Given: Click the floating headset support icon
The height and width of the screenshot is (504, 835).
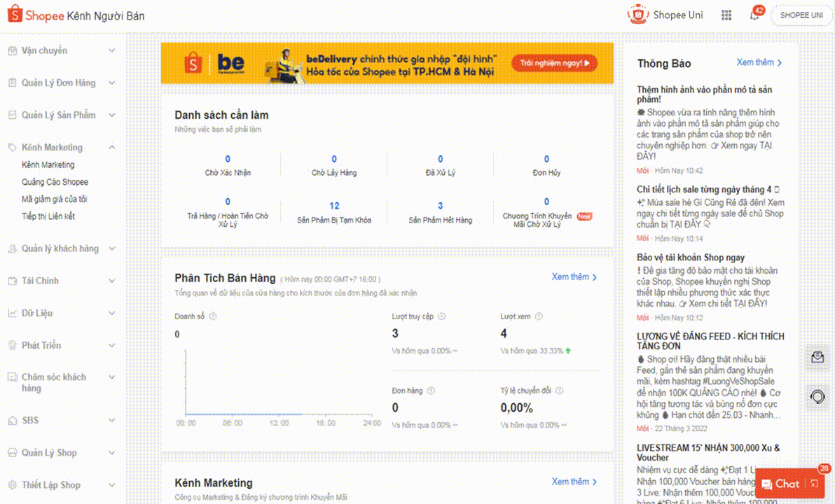Looking at the screenshot, I should point(817,397).
